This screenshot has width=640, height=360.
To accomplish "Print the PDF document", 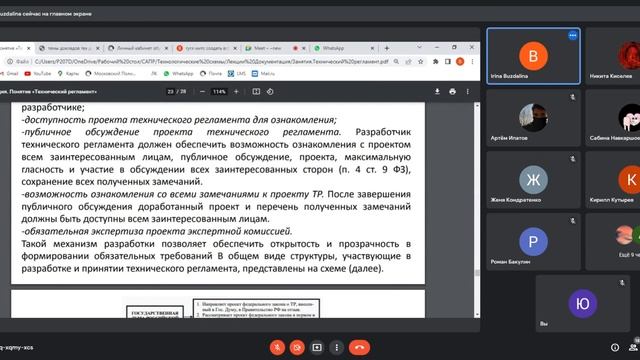I will coord(452,91).
